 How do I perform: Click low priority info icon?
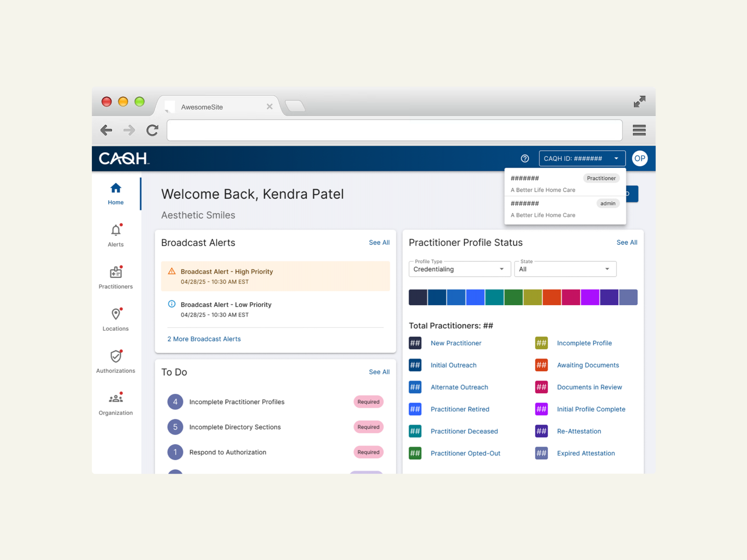[172, 304]
